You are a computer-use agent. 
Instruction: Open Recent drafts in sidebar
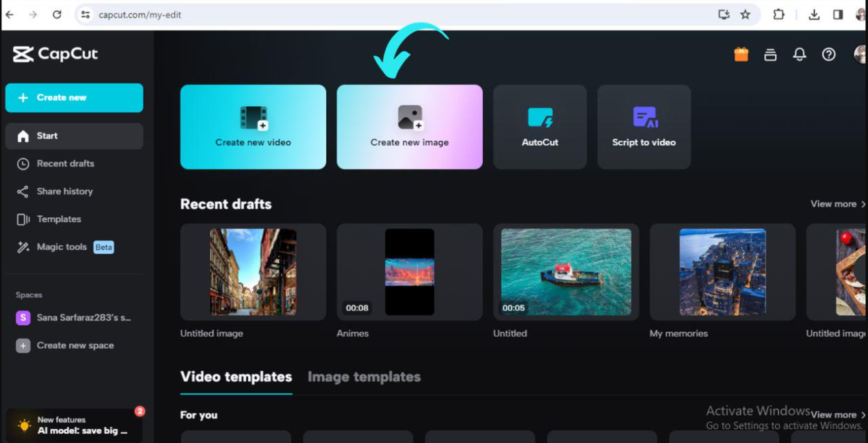pyautogui.click(x=65, y=163)
